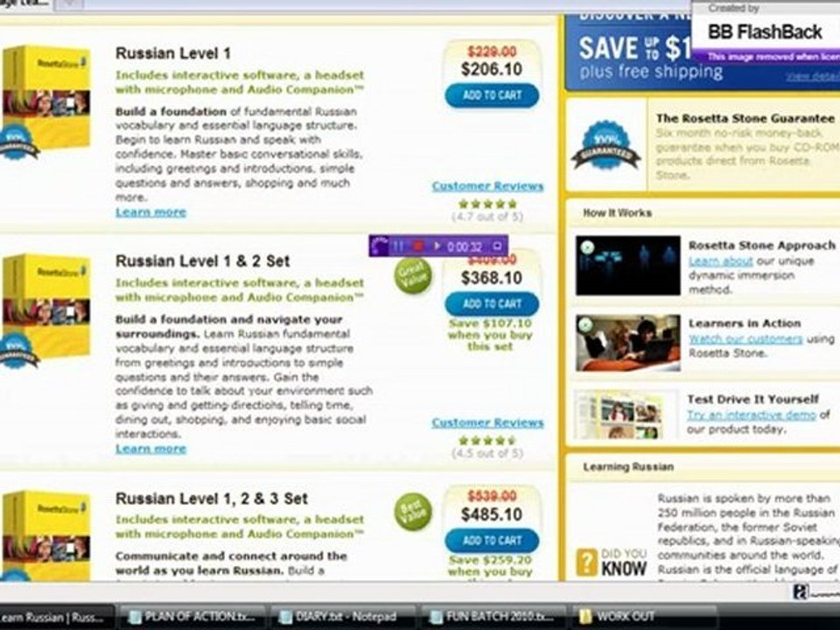
Task: Open Customer Reviews for Russian Level 1
Action: [x=487, y=186]
